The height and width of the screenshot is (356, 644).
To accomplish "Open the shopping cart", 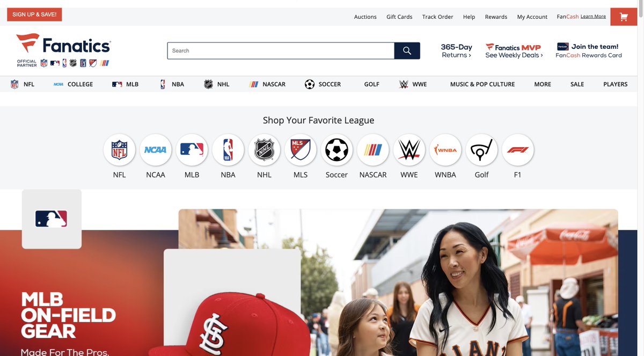I will tap(623, 17).
